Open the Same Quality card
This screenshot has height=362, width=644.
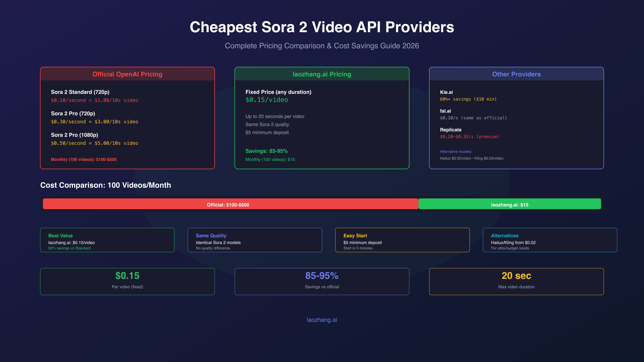pyautogui.click(x=255, y=240)
